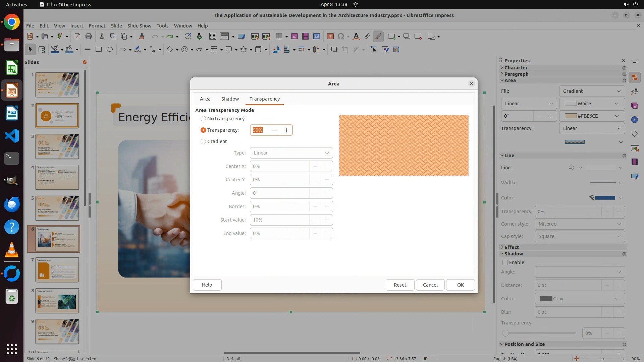Screen dimensions: 644x362
Task: Open the line Color swatch picker in sidebar
Action: pyautogui.click(x=605, y=198)
